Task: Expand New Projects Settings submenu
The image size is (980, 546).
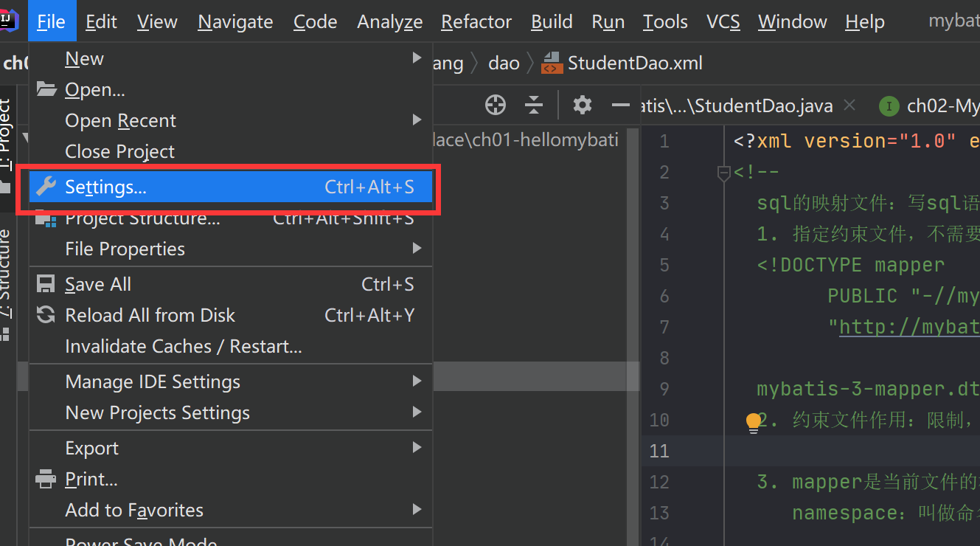Action: coord(231,412)
